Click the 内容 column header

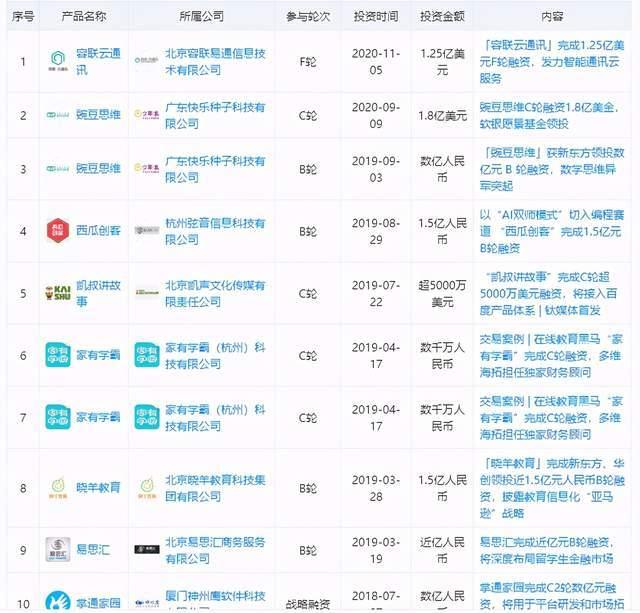pyautogui.click(x=552, y=16)
